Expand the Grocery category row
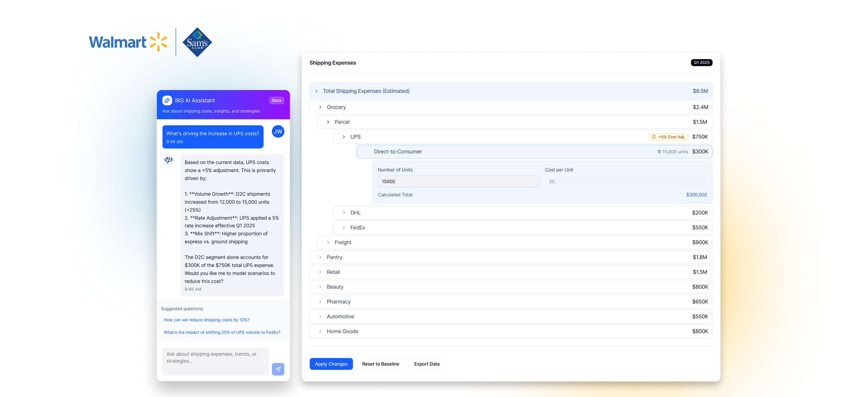Image resolution: width=868 pixels, height=397 pixels. click(320, 107)
